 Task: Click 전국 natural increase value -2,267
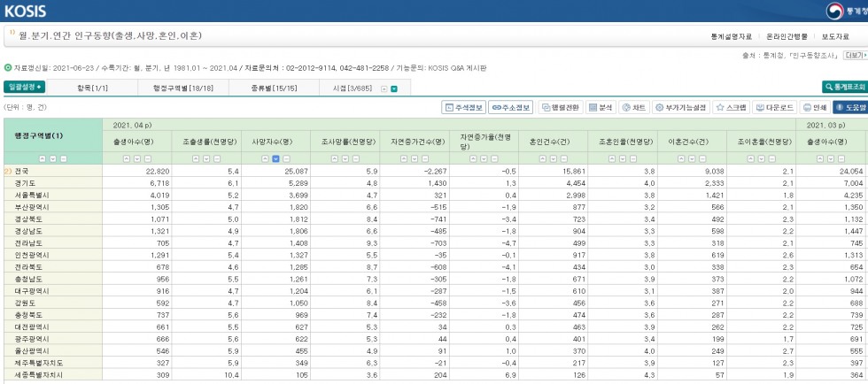[x=434, y=171]
